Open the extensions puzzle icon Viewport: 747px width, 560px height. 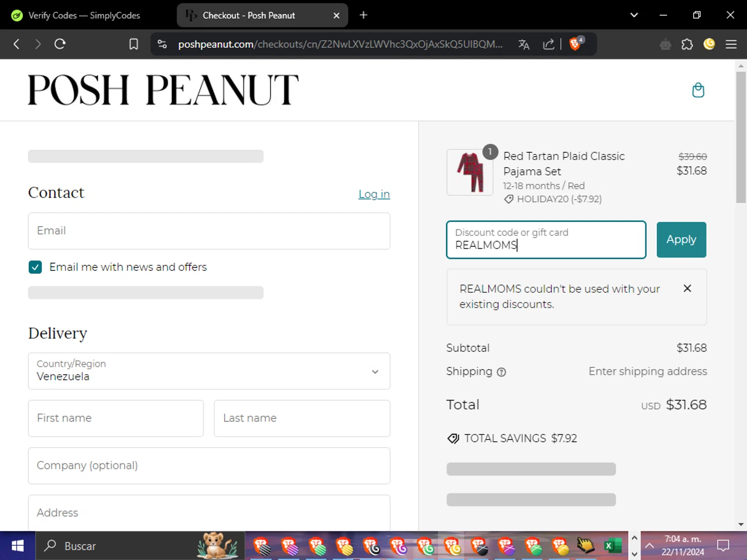(687, 44)
